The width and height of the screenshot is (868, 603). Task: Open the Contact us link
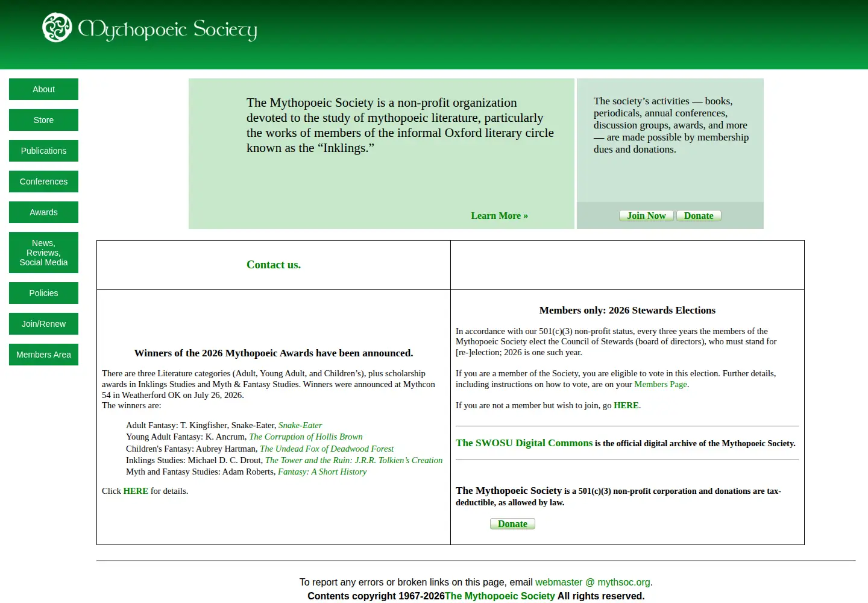pyautogui.click(x=274, y=265)
